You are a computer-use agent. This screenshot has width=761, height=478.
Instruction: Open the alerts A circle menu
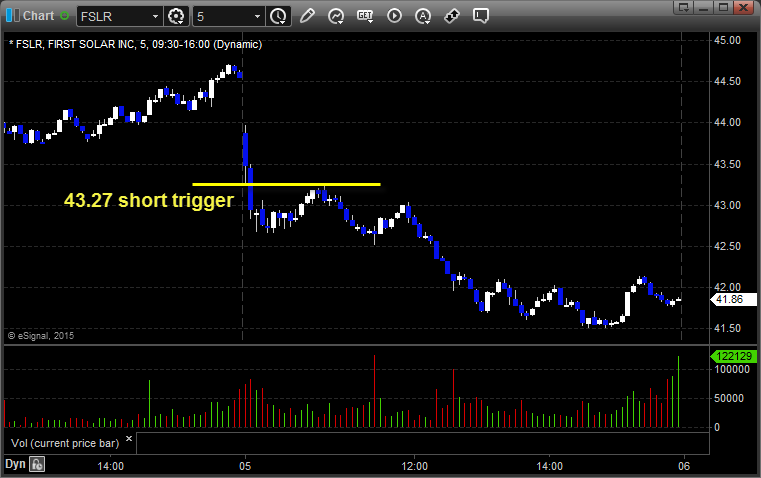pos(423,16)
